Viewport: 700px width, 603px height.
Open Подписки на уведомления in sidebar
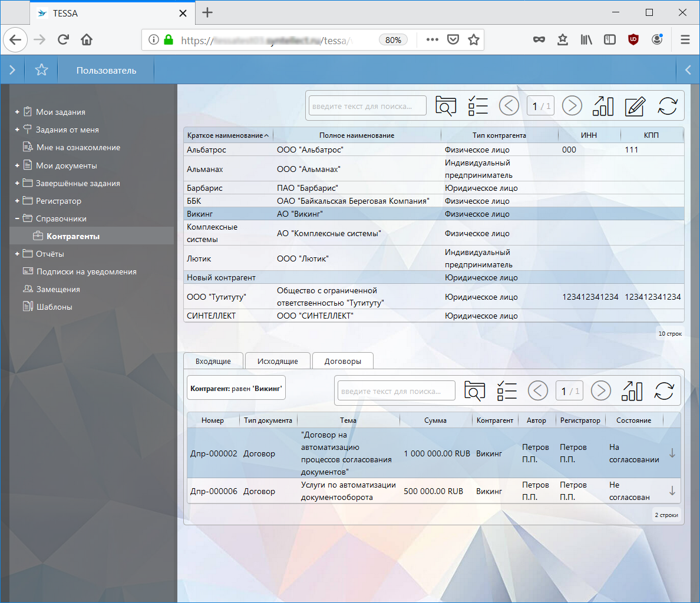87,271
